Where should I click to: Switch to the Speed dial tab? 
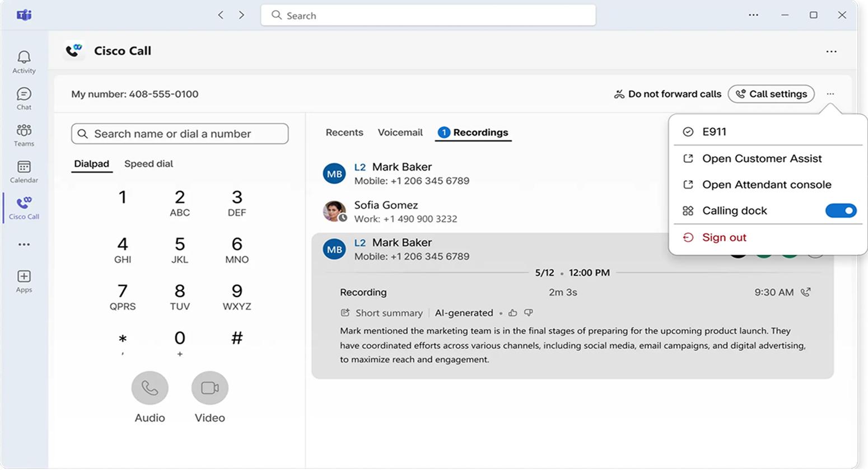(148, 164)
